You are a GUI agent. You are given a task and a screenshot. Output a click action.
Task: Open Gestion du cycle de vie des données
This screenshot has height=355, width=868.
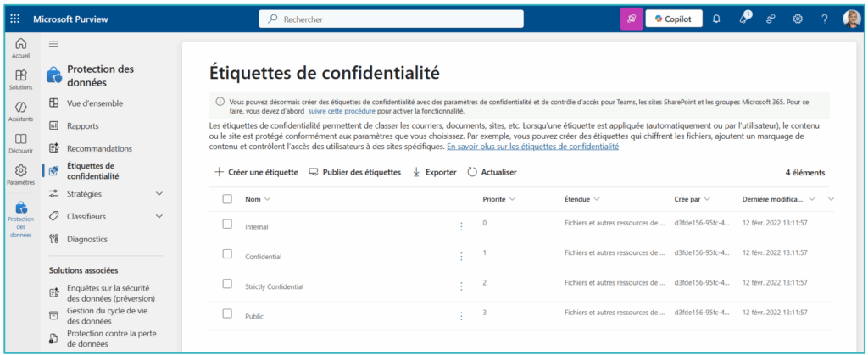pyautogui.click(x=108, y=315)
